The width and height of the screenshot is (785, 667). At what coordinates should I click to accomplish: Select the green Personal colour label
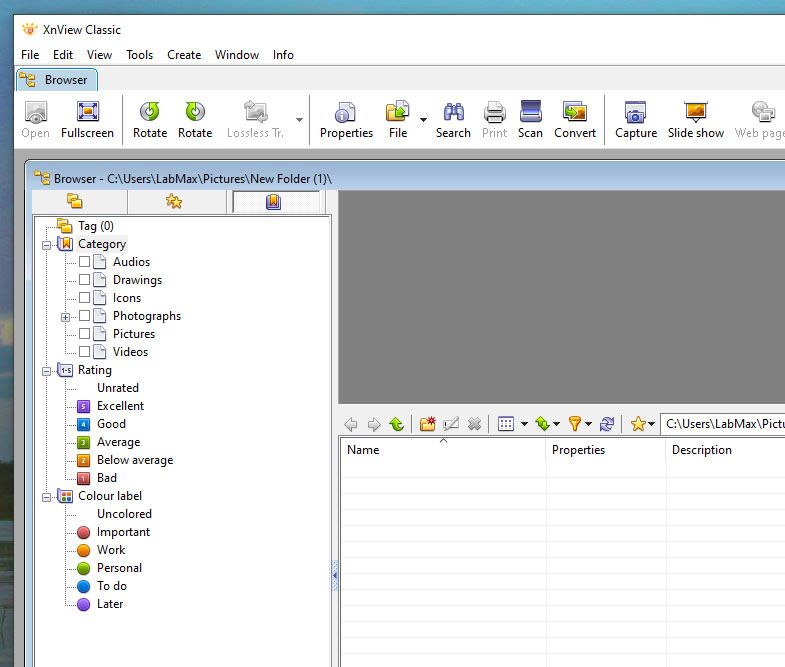point(110,568)
